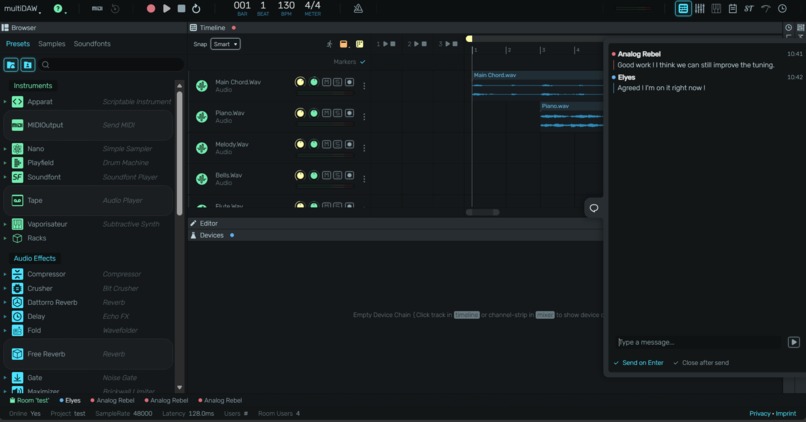Click the Free Reverb icon

(x=17, y=354)
